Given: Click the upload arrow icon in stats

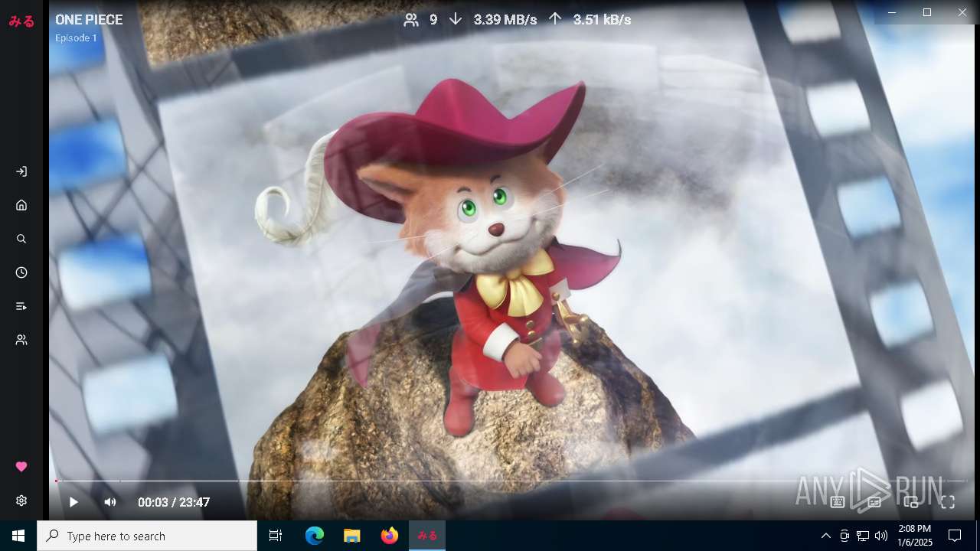Looking at the screenshot, I should point(555,20).
